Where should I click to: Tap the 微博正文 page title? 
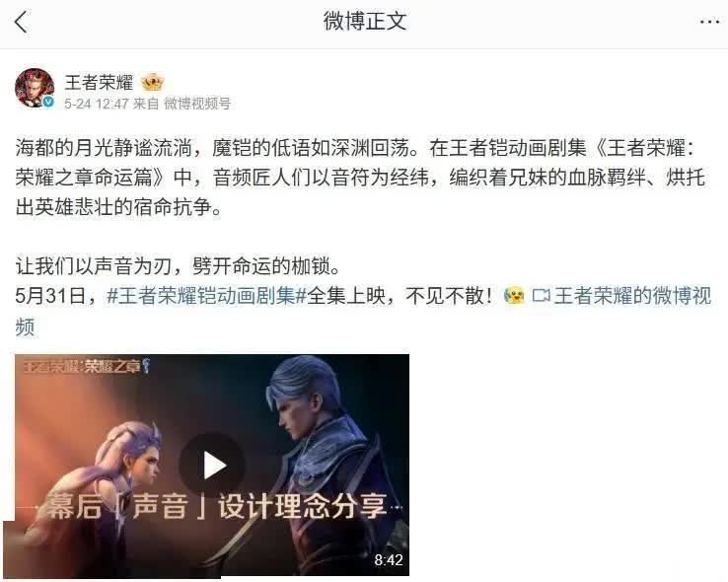pyautogui.click(x=364, y=22)
